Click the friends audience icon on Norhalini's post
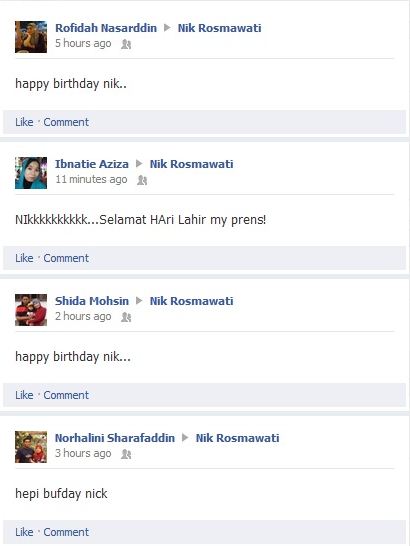410x546 pixels. click(126, 454)
